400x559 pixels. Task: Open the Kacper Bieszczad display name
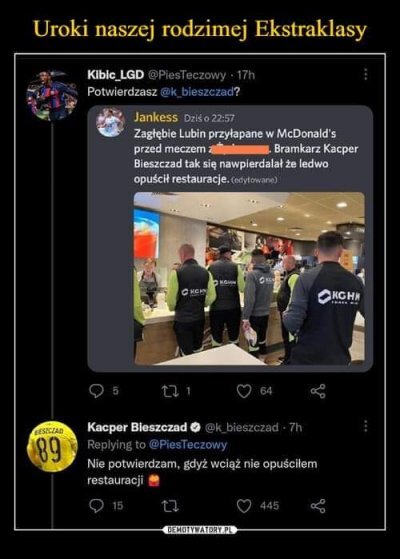pyautogui.click(x=137, y=427)
